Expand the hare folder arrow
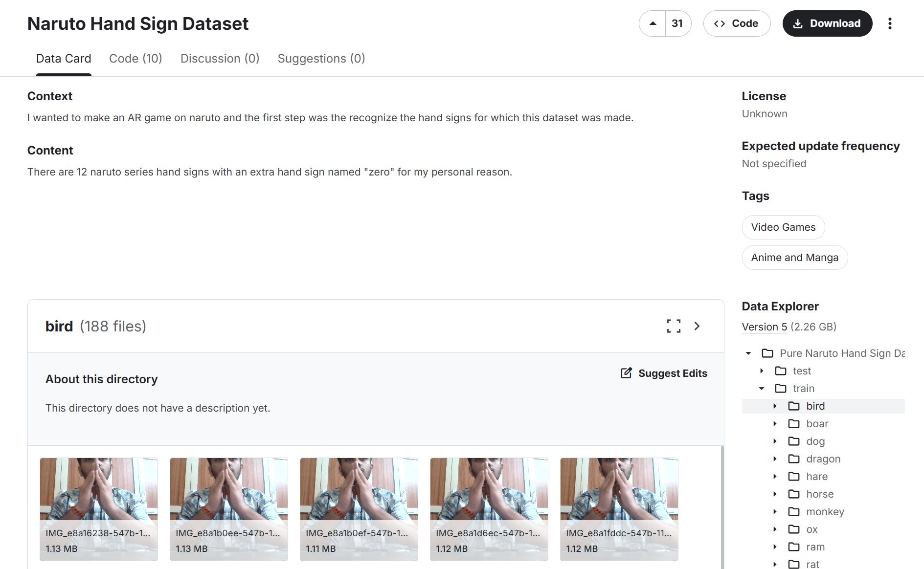Screen dimensions: 924x569 coord(775,477)
